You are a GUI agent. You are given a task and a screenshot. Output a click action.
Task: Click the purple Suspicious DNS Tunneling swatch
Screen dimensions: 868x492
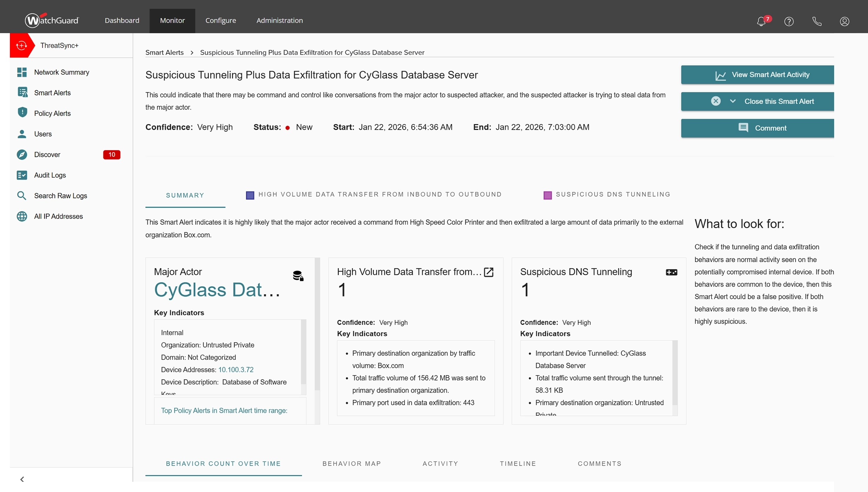pyautogui.click(x=547, y=195)
